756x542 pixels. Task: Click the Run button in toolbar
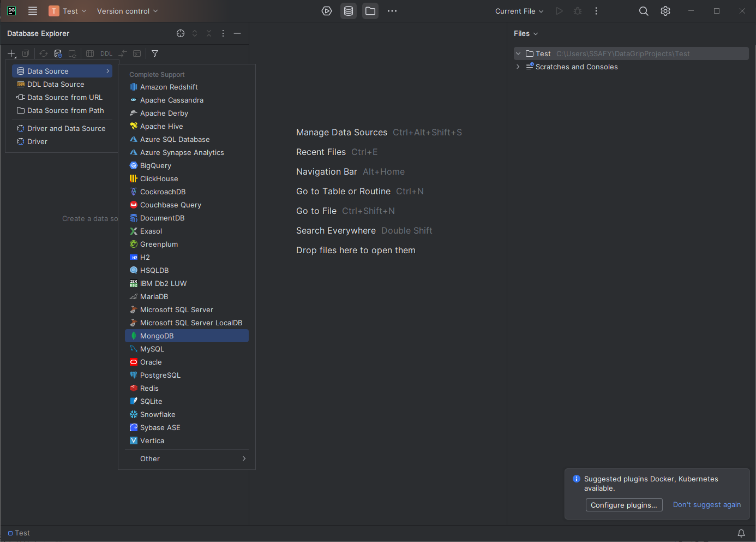click(x=559, y=11)
